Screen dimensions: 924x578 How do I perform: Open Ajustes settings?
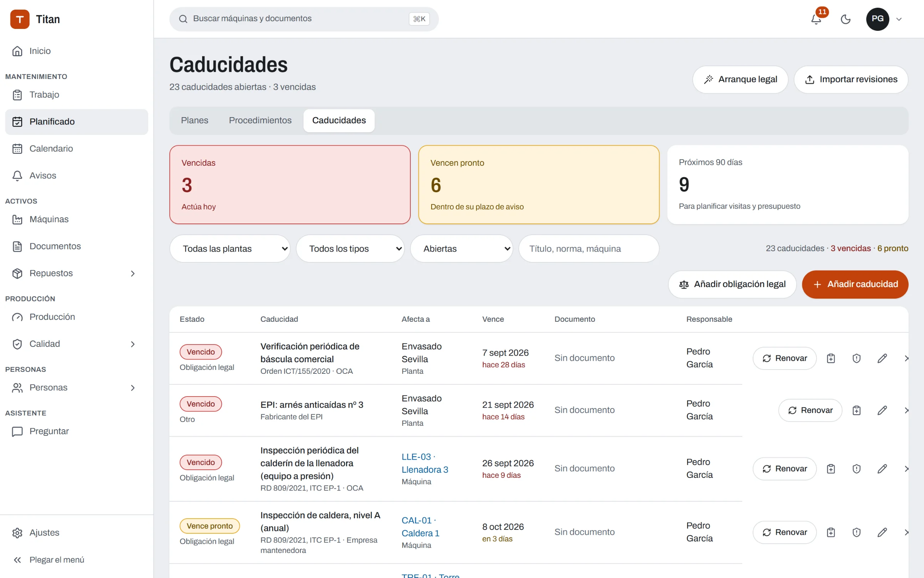(x=77, y=533)
